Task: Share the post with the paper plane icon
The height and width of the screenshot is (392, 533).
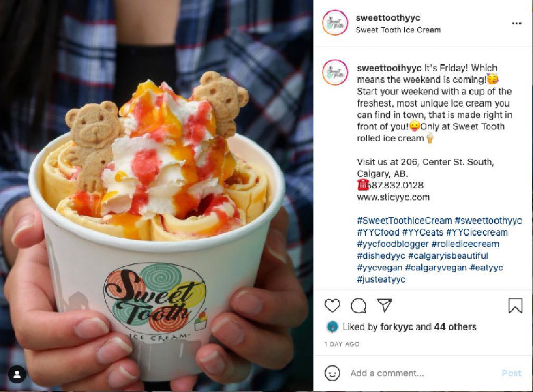Action: [385, 305]
